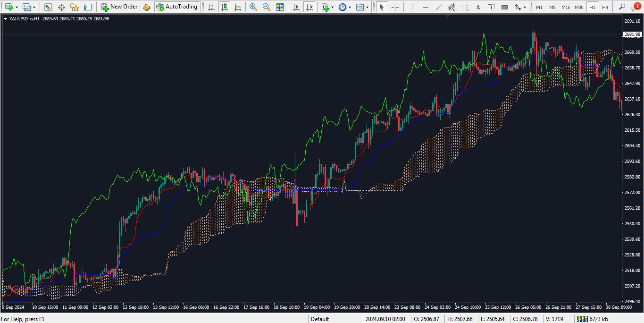Switch to the M5 timeframe
Screen dimensions: 644x323
552,7
